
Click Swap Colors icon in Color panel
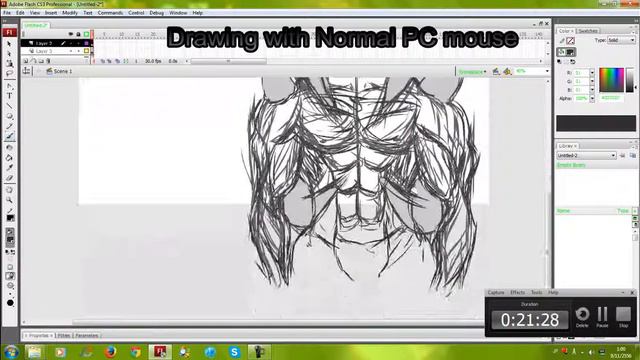pyautogui.click(x=573, y=62)
